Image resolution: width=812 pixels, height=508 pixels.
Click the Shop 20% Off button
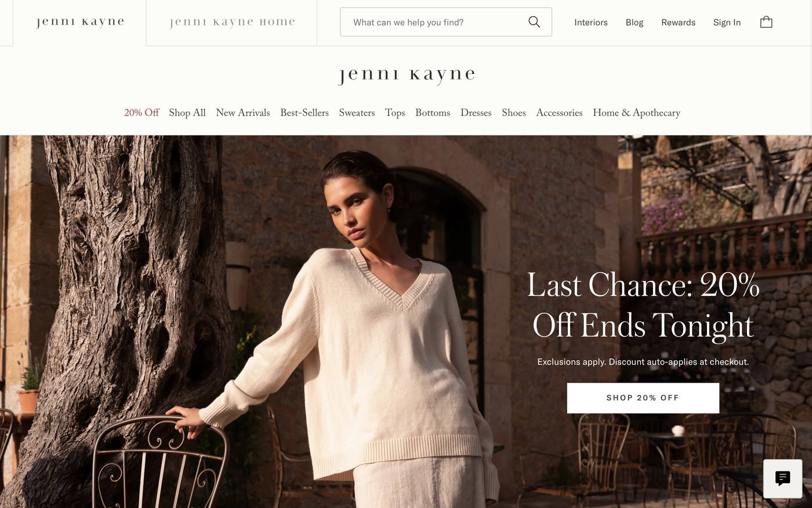pos(643,398)
